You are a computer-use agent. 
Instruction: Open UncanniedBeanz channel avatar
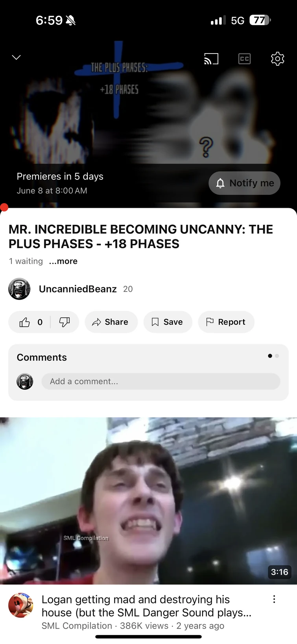(x=19, y=289)
